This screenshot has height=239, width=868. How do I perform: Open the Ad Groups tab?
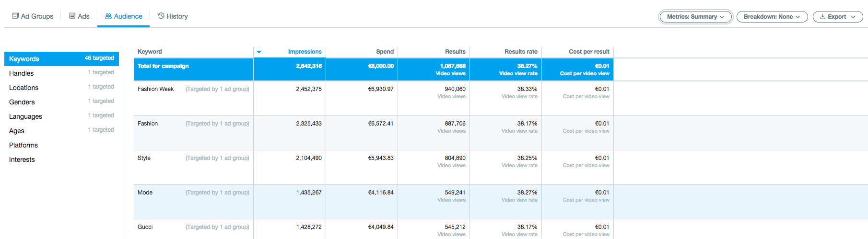click(33, 16)
